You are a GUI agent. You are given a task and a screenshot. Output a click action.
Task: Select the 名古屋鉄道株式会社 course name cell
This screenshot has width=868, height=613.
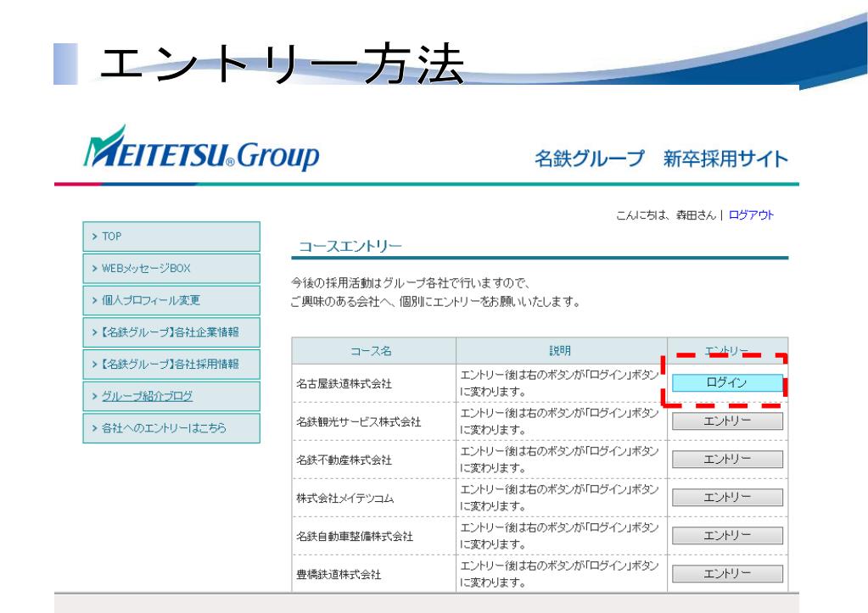click(x=373, y=383)
